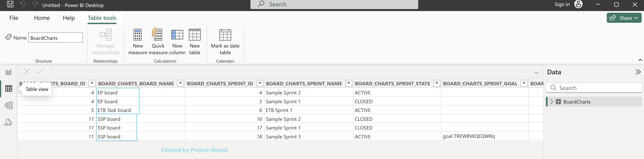
Task: Click Mark as date table
Action: pyautogui.click(x=225, y=41)
